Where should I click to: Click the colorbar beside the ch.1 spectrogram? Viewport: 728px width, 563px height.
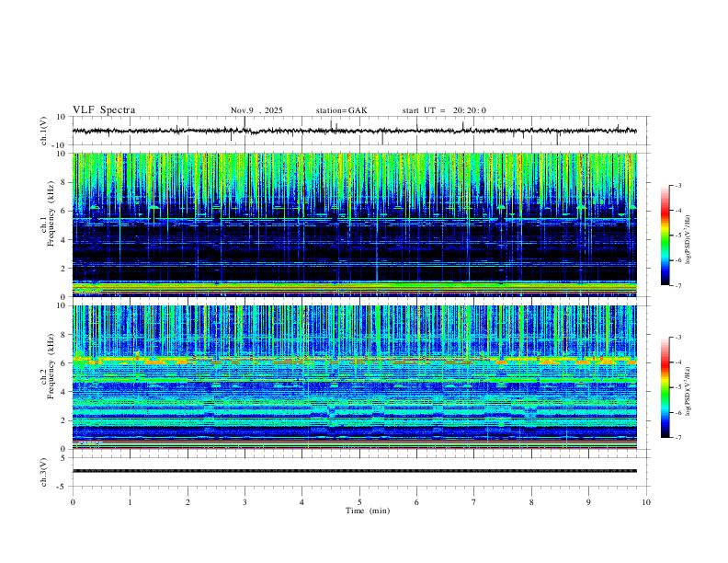tap(665, 236)
